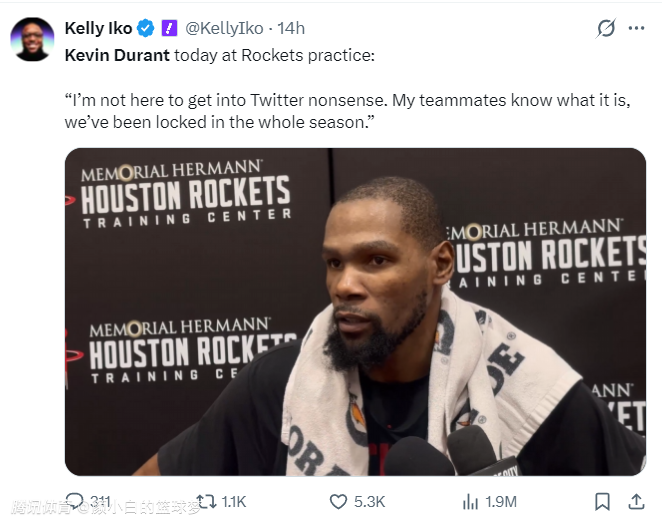Bookmark this tweet

click(x=602, y=501)
